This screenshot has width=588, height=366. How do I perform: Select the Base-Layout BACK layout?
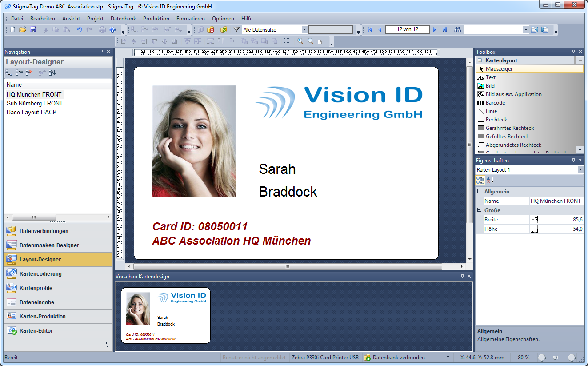pyautogui.click(x=32, y=112)
